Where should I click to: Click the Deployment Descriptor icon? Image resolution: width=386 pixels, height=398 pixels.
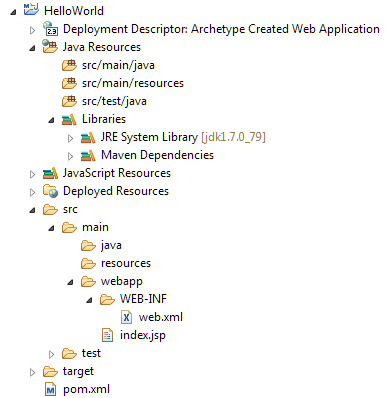[50, 29]
